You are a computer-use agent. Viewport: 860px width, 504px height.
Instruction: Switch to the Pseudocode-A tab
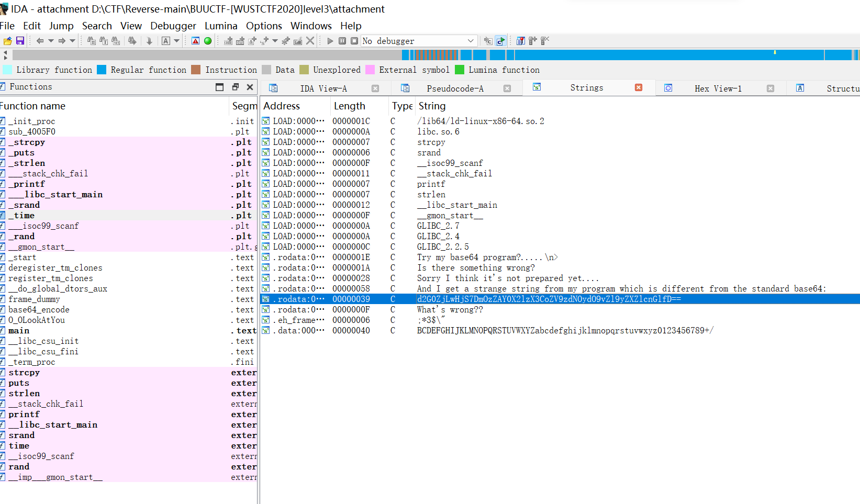pyautogui.click(x=455, y=88)
